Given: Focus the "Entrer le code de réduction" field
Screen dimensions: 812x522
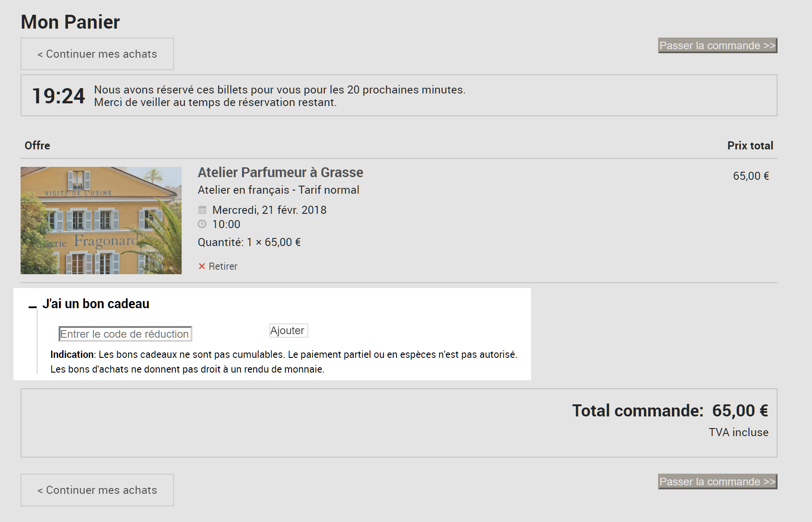Looking at the screenshot, I should [x=125, y=334].
